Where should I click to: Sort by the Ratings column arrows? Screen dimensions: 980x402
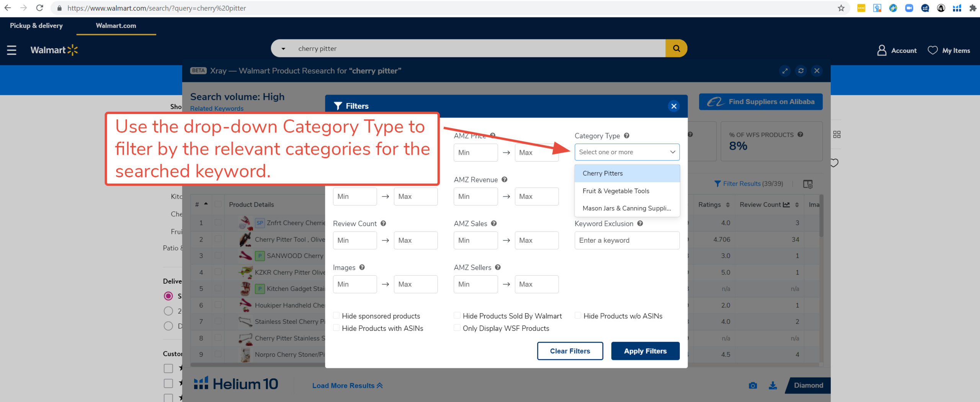(728, 205)
